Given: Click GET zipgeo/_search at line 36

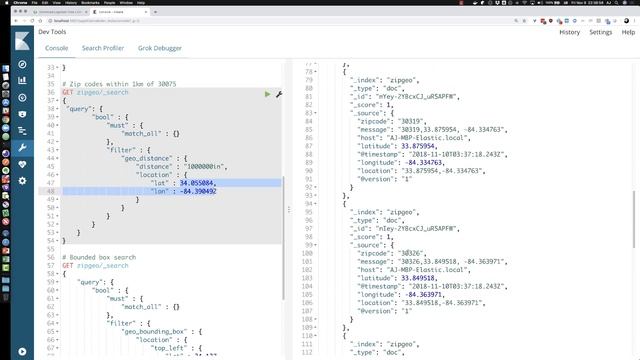Looking at the screenshot, I should coord(95,93).
